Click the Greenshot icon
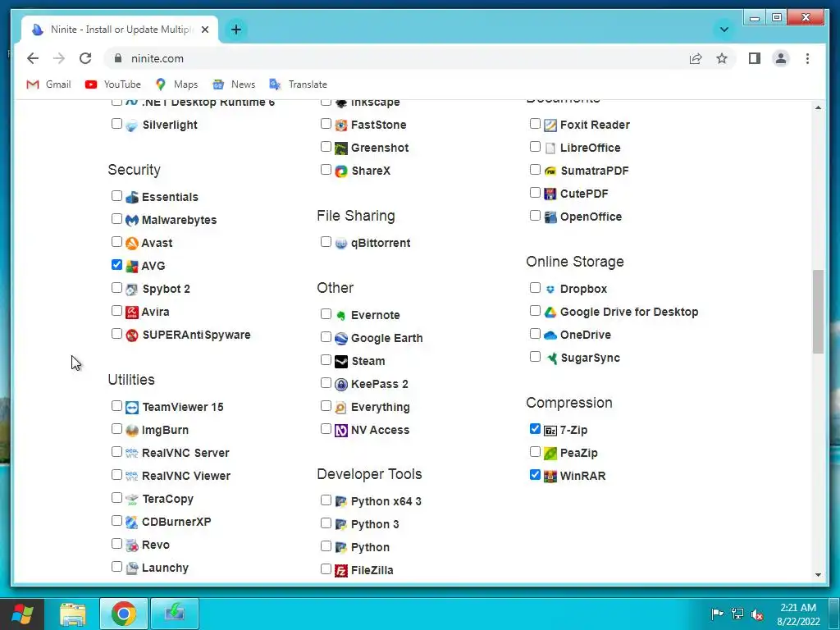This screenshot has height=630, width=840. coord(341,148)
